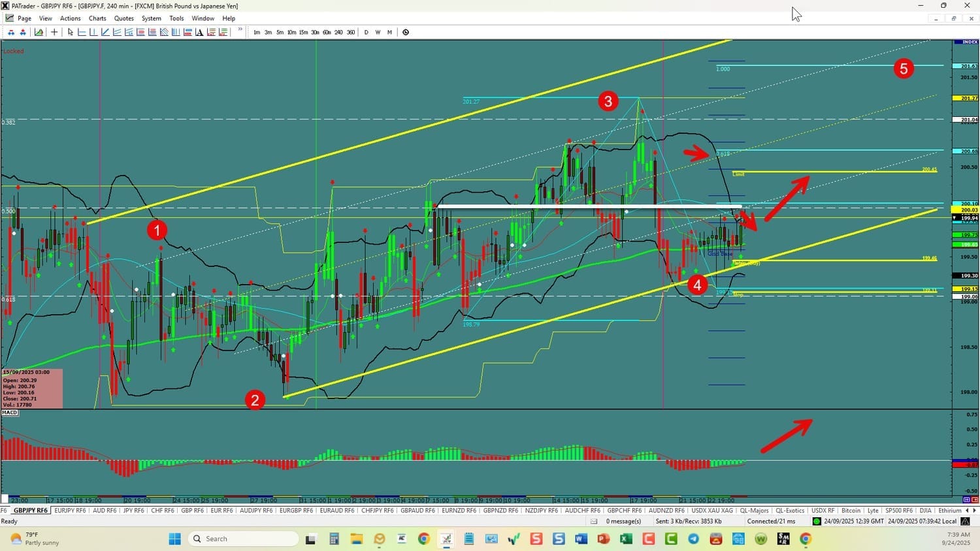Image resolution: width=980 pixels, height=551 pixels.
Task: Click the Connected/21 ms status text
Action: pos(772,521)
